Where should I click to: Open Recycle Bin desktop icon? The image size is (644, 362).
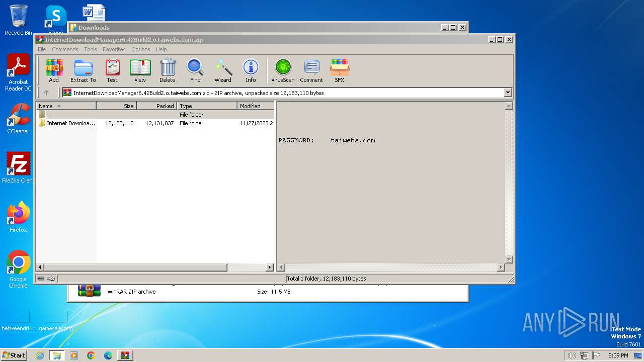pyautogui.click(x=18, y=20)
